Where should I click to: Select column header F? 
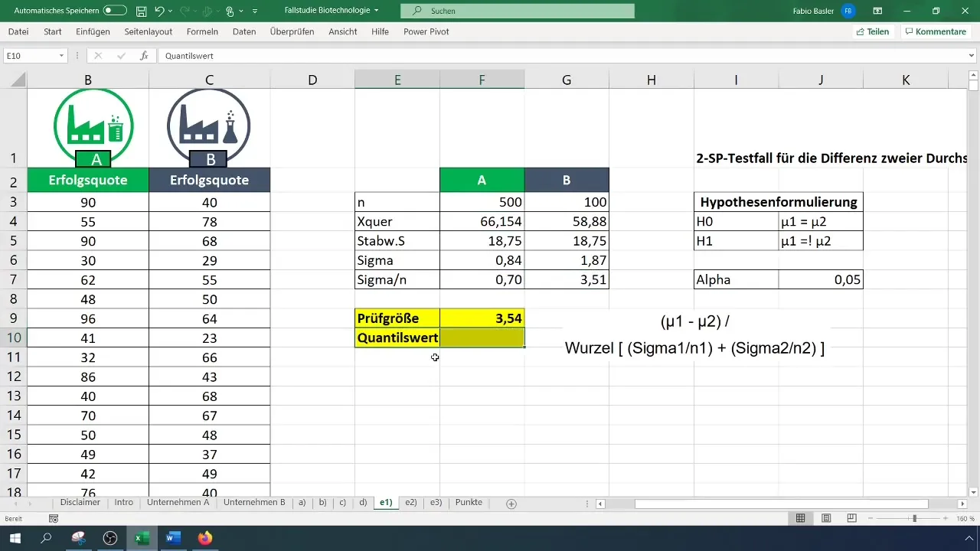[x=482, y=80]
